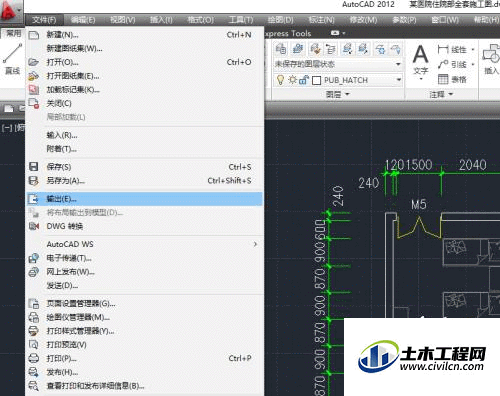Toggle the layer lock padlock icon
This screenshot has width=500, height=396.
[x=303, y=80]
